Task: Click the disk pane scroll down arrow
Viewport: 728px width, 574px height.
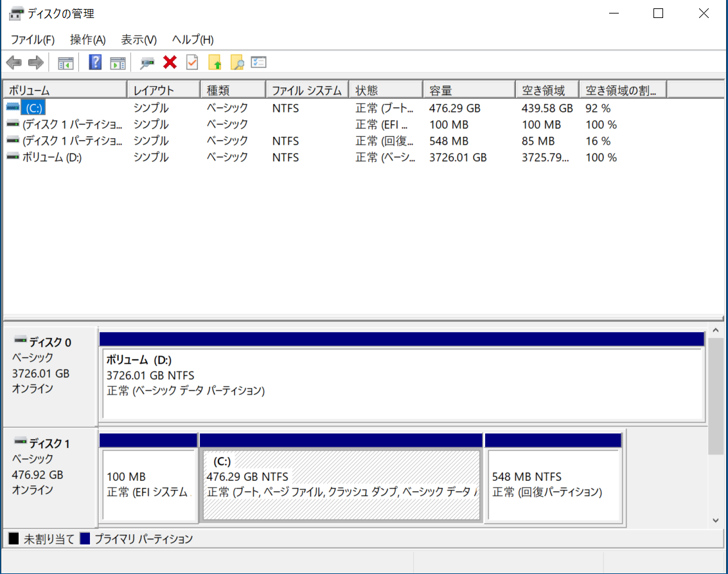Action: pos(716,520)
